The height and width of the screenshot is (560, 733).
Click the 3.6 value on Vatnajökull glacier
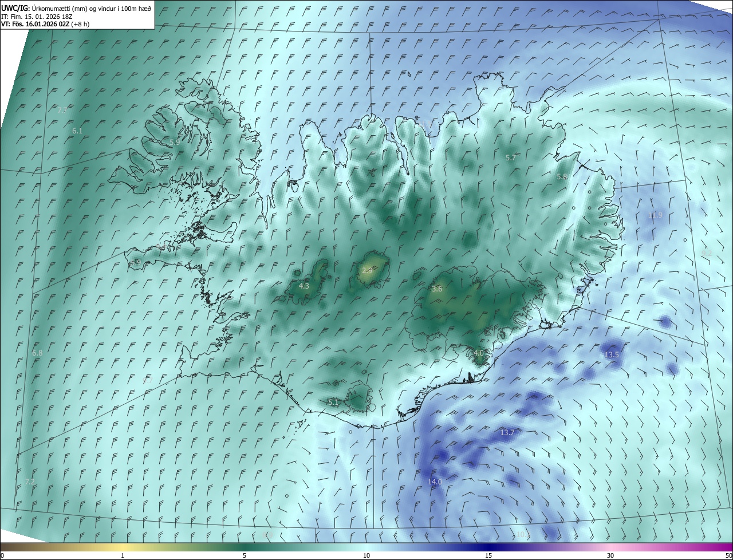point(437,289)
